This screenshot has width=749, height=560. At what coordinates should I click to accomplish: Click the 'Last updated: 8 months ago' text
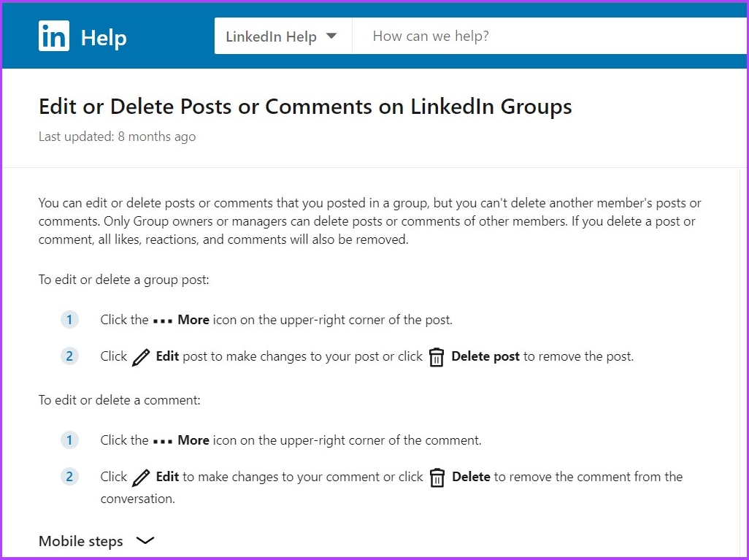[117, 137]
